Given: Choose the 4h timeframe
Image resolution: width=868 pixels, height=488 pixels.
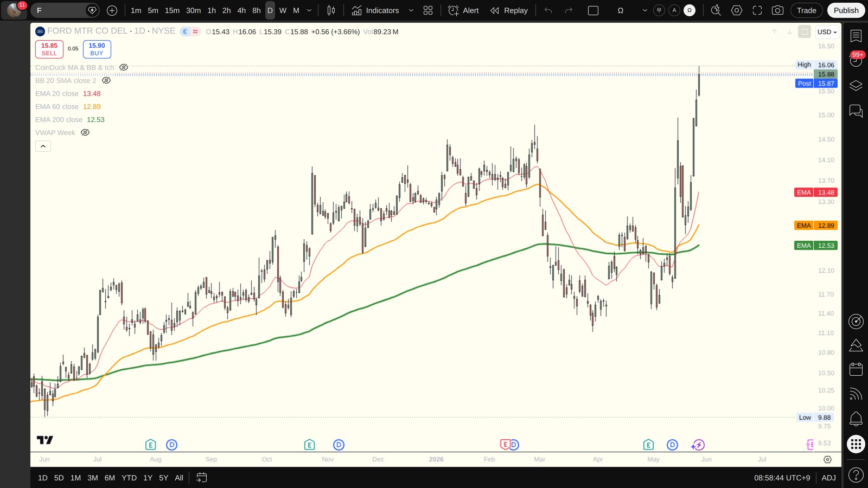Looking at the screenshot, I should tap(241, 10).
